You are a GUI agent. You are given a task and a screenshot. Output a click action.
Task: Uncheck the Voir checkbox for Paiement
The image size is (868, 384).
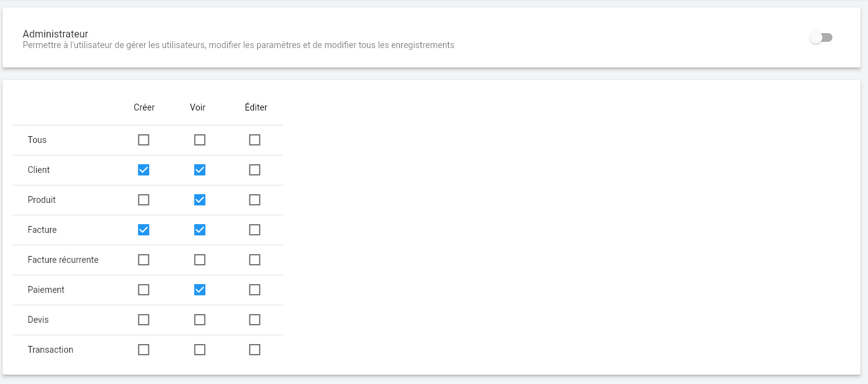(x=200, y=290)
